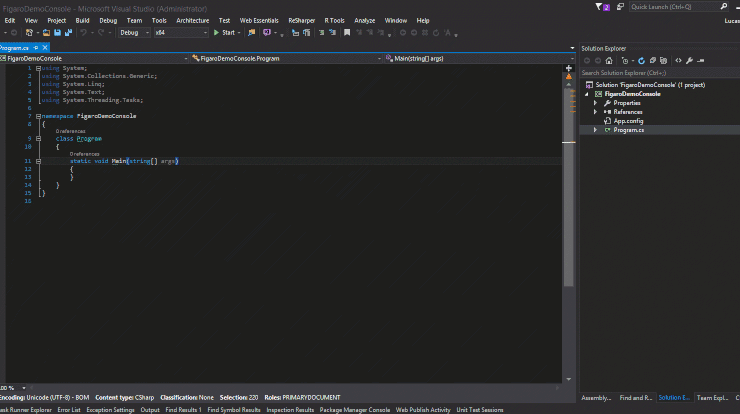Click the Open File folder icon

pyautogui.click(x=46, y=33)
